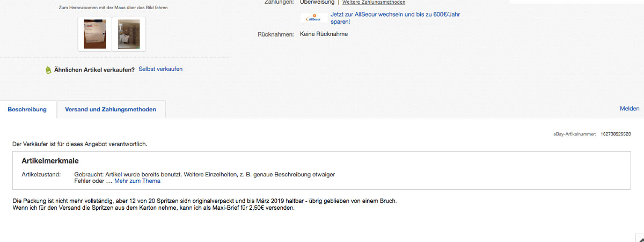Image resolution: width=644 pixels, height=242 pixels.
Task: Switch to Versand und Zahlungsmethoden tab
Action: [111, 109]
